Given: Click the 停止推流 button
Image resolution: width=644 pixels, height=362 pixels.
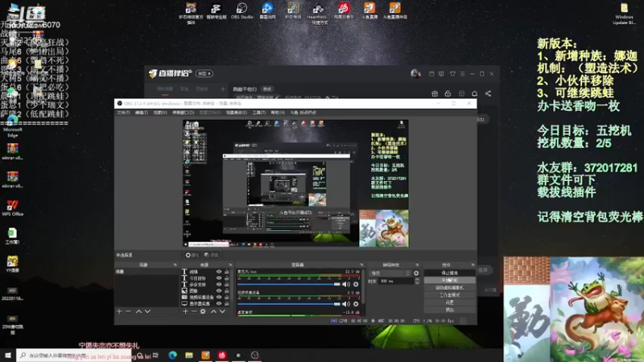Looking at the screenshot, I should [449, 273].
